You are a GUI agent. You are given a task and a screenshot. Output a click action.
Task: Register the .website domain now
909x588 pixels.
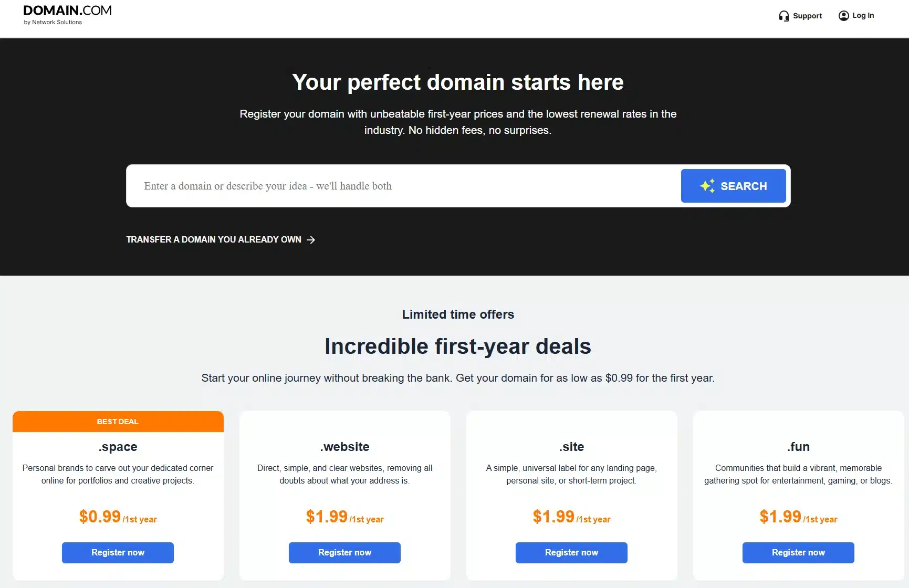344,553
